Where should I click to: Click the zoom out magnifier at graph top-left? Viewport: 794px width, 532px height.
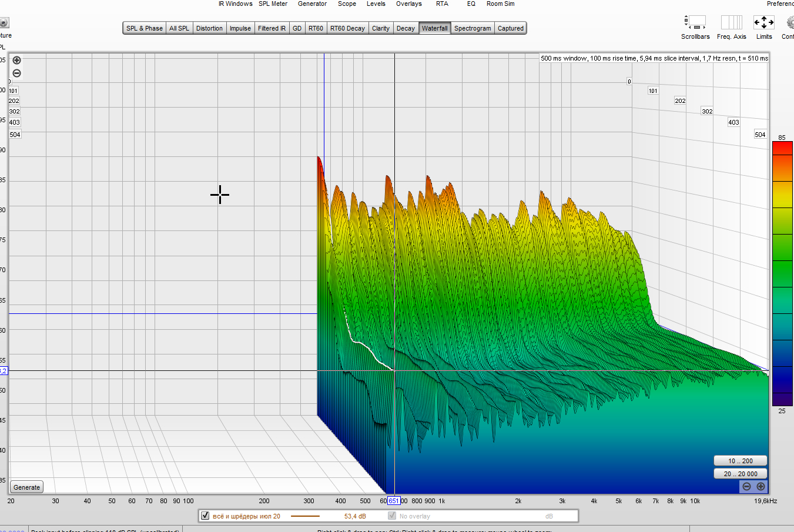click(17, 73)
